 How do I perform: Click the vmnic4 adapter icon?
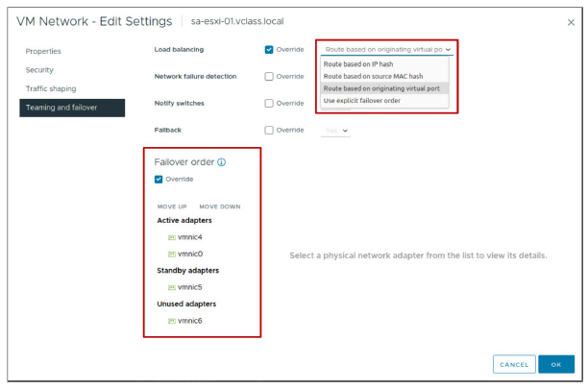pos(171,236)
